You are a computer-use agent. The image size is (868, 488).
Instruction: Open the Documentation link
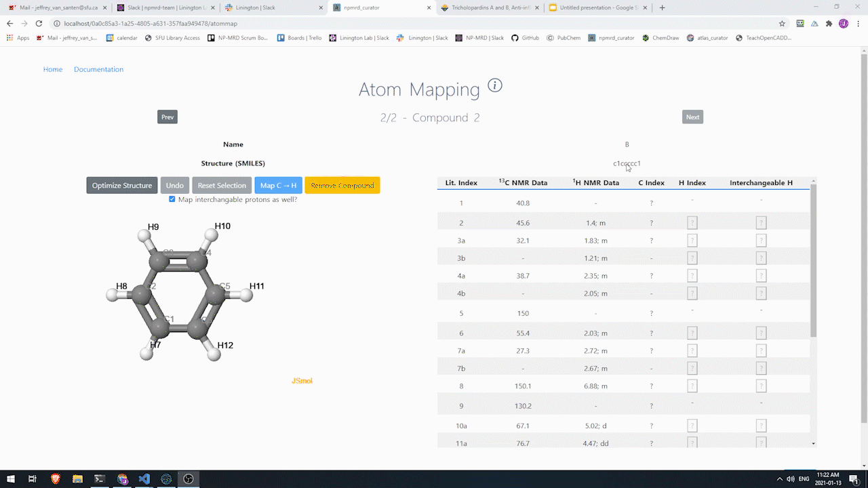click(98, 69)
